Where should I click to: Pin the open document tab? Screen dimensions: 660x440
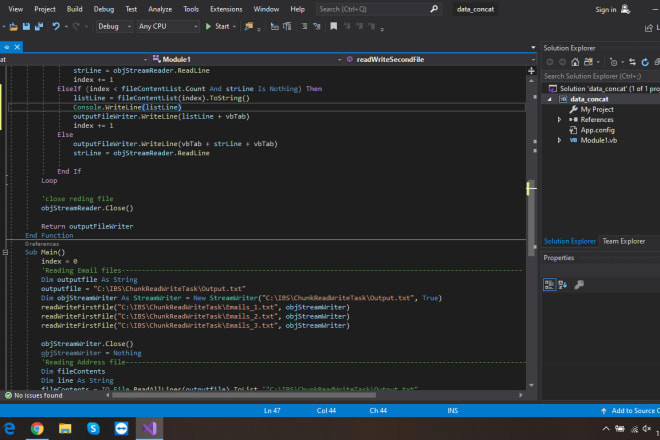(7, 47)
